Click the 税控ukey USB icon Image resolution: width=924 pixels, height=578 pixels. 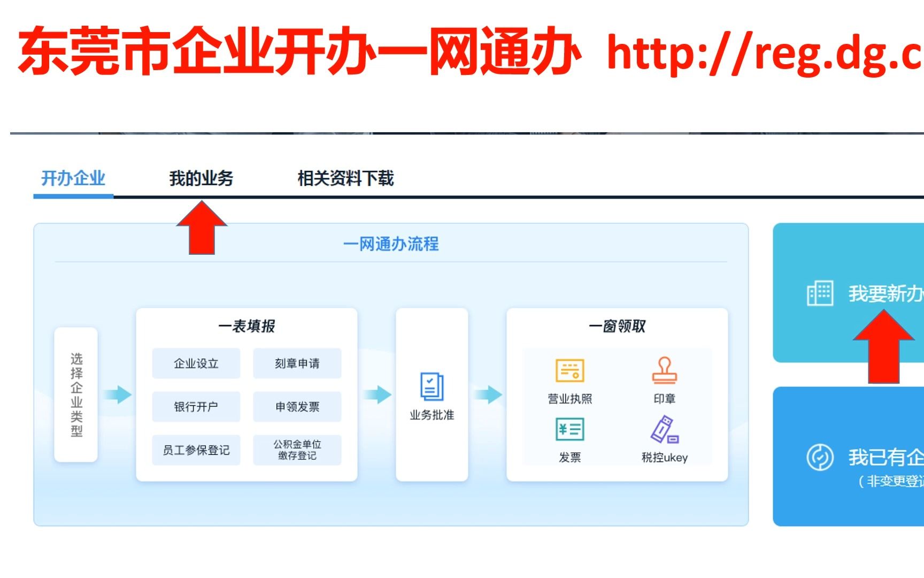click(x=664, y=429)
